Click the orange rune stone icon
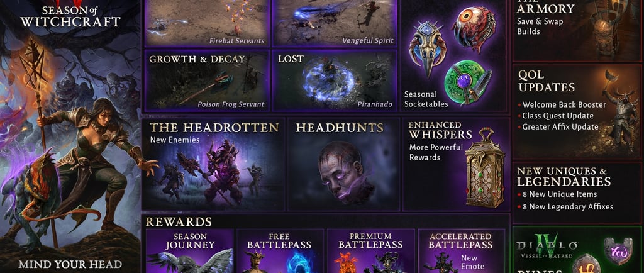This screenshot has height=273, width=644. [x=586, y=265]
